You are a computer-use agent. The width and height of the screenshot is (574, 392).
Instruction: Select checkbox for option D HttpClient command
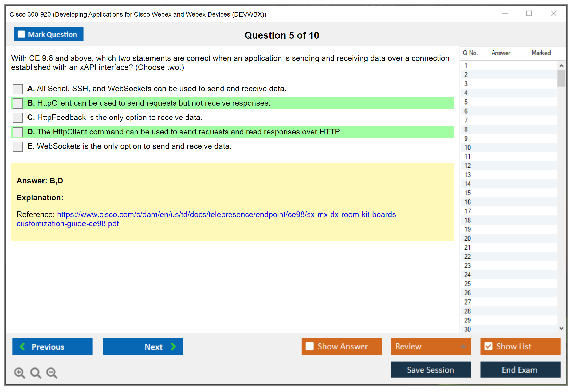pyautogui.click(x=18, y=132)
